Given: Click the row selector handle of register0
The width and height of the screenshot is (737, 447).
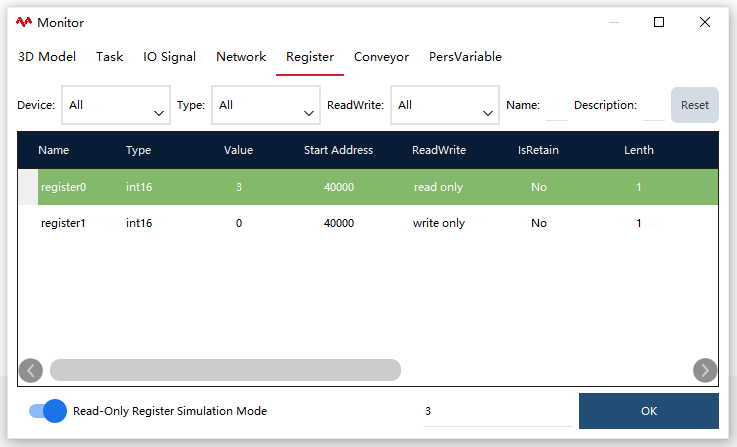Looking at the screenshot, I should click(28, 187).
